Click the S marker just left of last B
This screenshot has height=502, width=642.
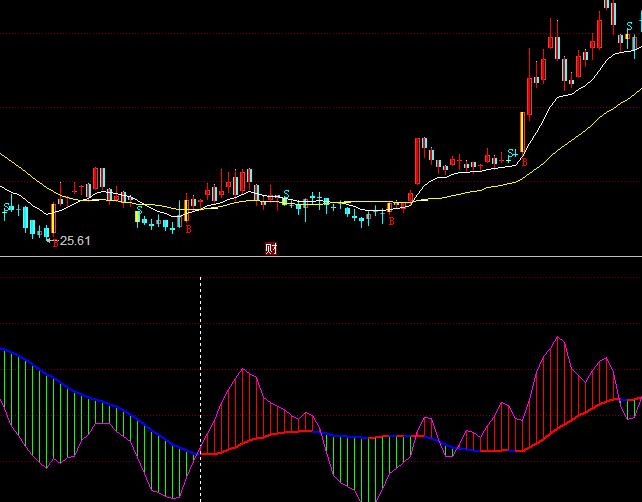point(510,152)
